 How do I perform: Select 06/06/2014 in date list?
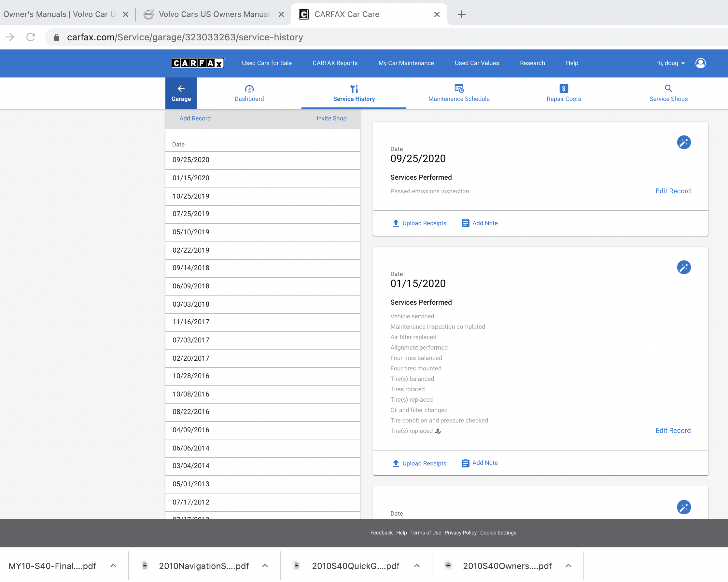(263, 448)
